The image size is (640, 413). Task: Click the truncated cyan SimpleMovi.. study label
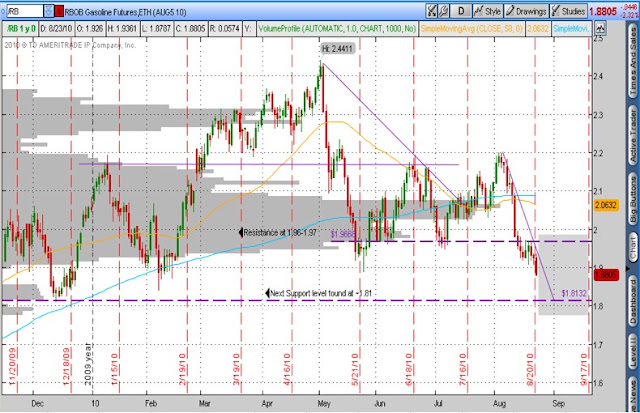571,29
